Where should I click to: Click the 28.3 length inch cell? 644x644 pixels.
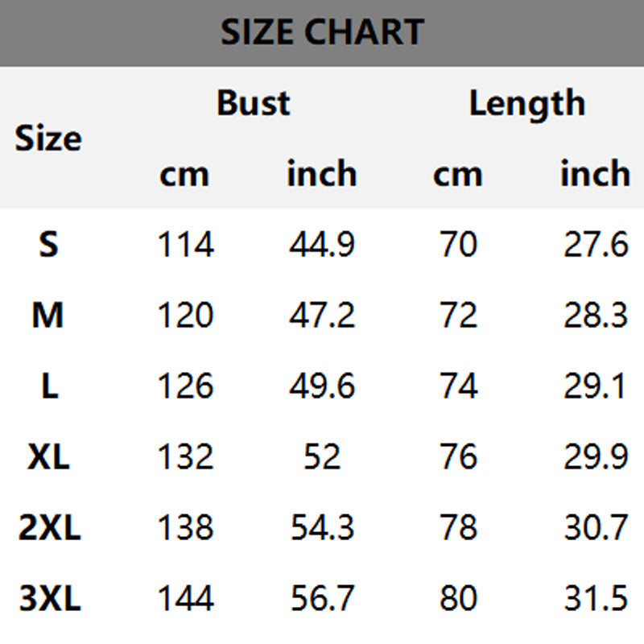point(596,315)
